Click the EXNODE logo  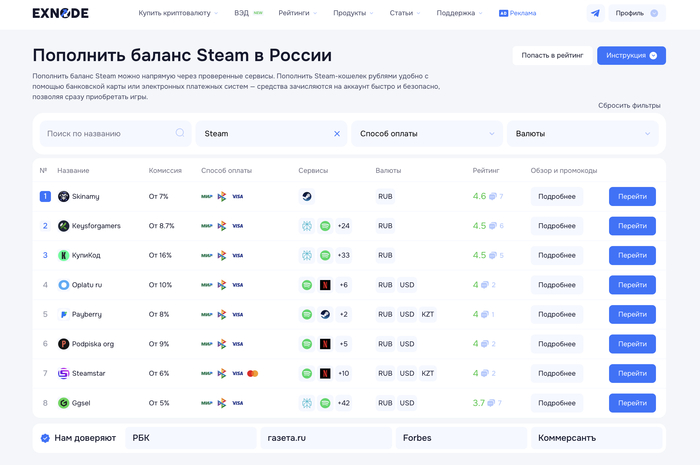60,13
